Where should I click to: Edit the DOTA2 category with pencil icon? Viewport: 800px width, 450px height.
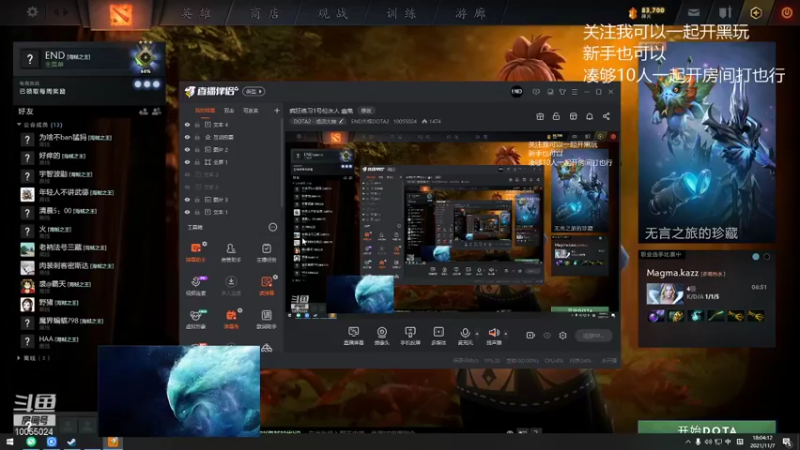click(341, 121)
